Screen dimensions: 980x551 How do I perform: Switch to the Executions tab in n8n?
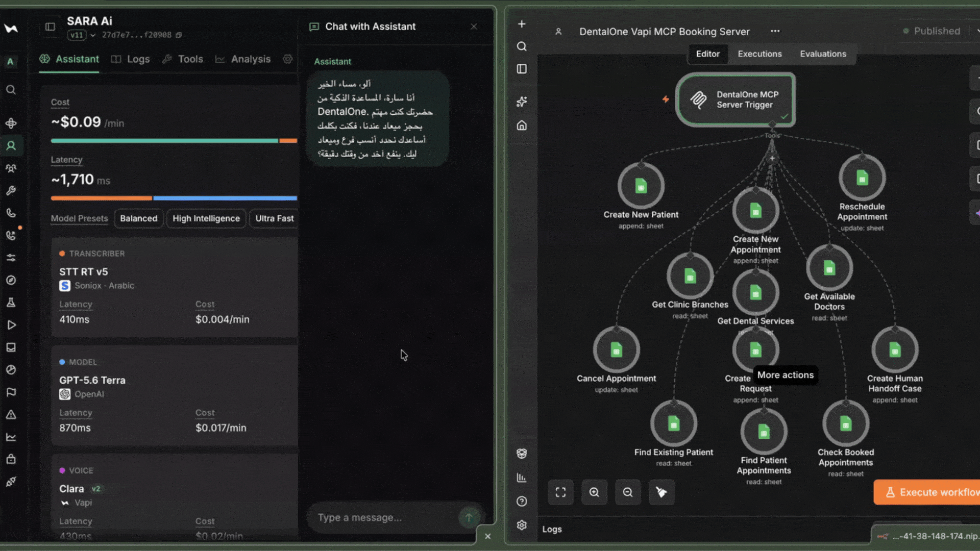pyautogui.click(x=759, y=54)
